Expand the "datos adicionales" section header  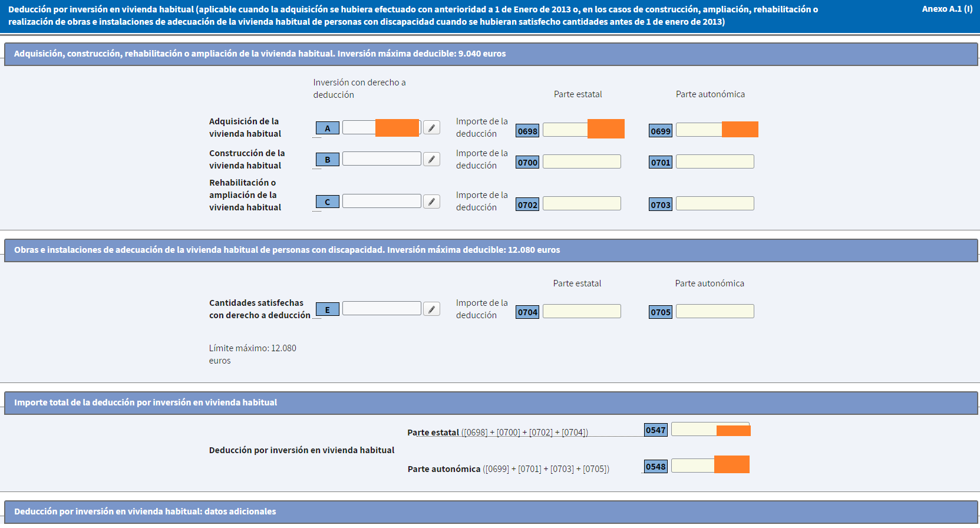pos(145,511)
